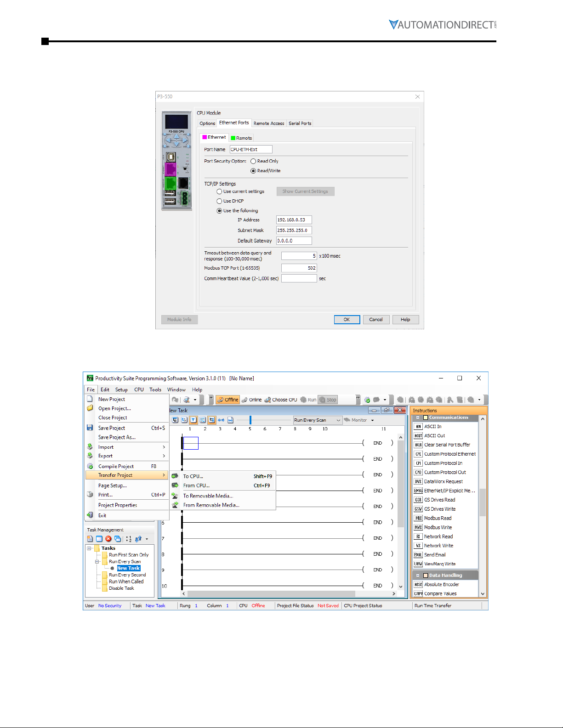Click the ASCII Out instruction icon
Viewport: 563px width, 728px height.
click(418, 435)
